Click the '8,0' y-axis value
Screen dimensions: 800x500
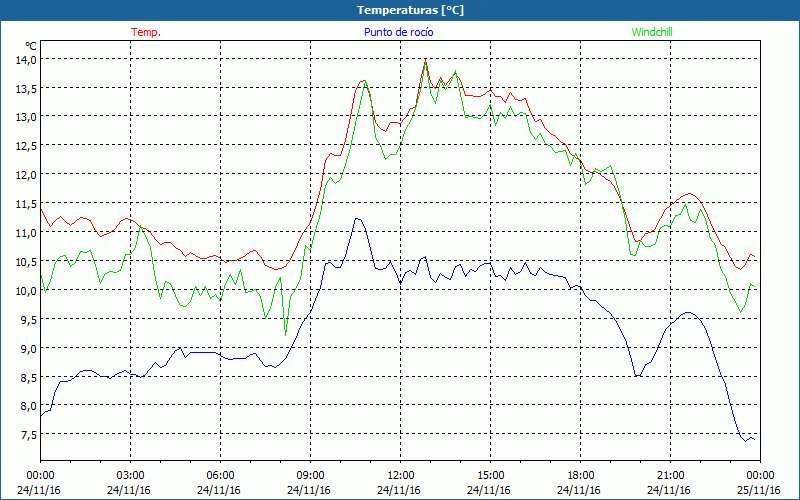click(29, 406)
